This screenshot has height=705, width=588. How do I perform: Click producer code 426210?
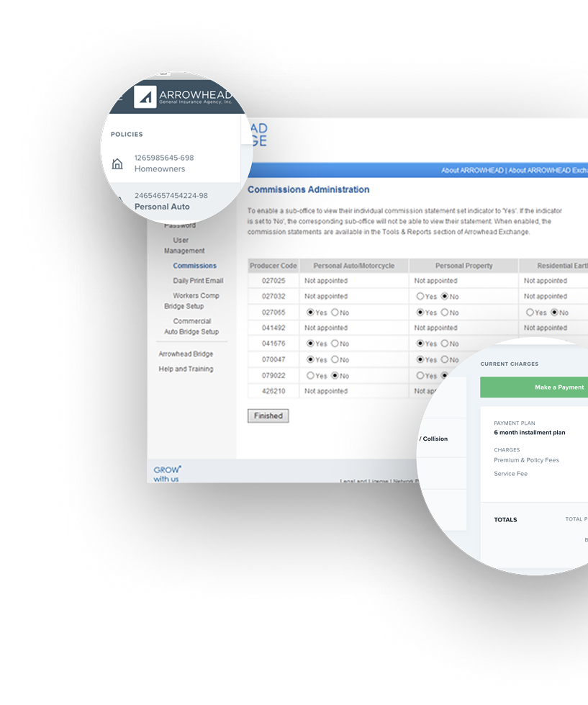tap(273, 391)
